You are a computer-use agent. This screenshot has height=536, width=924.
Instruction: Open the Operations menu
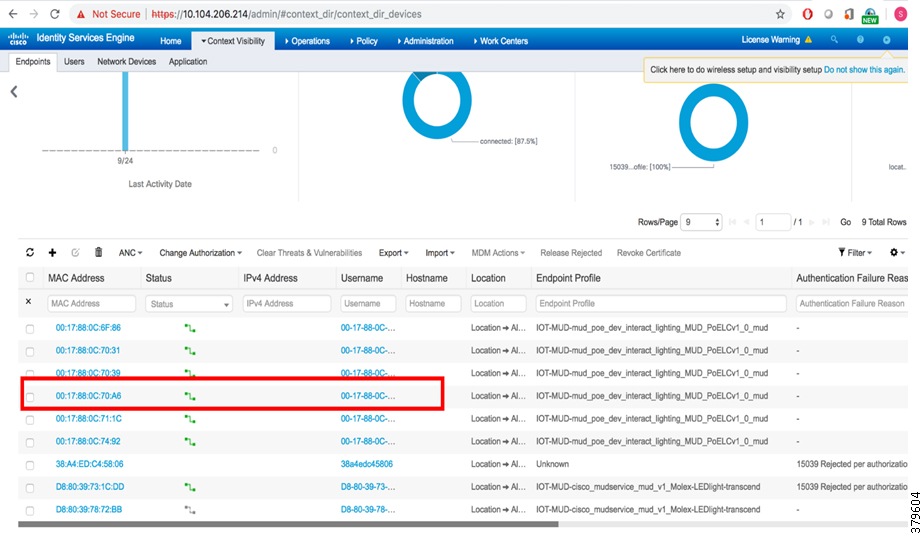(307, 41)
